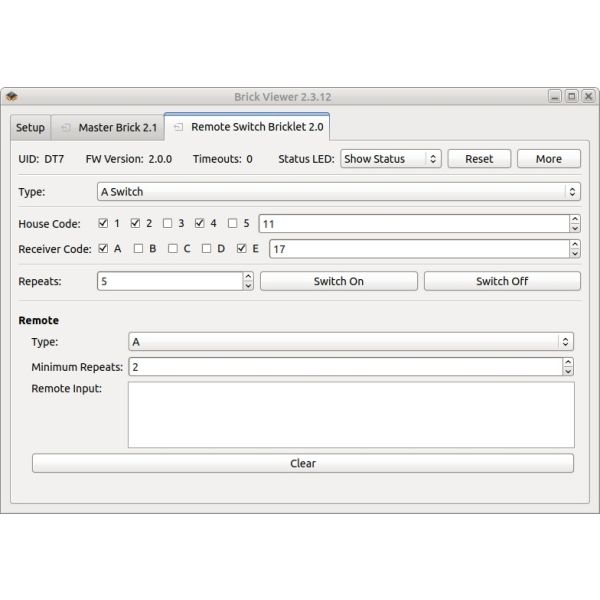Maximize the Brick Viewer window
Viewport: 600px width, 600px height.
click(x=571, y=96)
